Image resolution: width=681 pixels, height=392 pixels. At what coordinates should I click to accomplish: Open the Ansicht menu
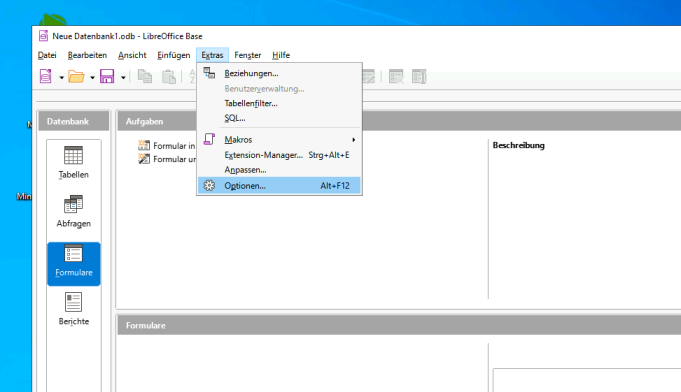coord(132,55)
